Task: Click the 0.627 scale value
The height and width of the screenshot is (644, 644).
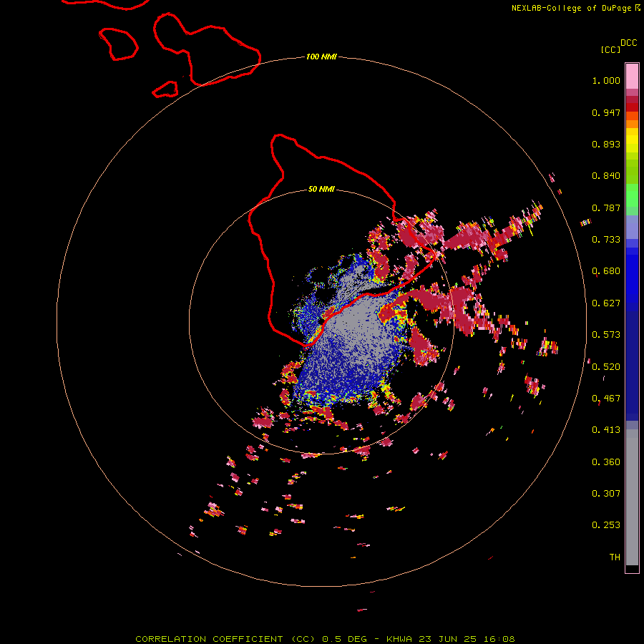Action: click(606, 303)
